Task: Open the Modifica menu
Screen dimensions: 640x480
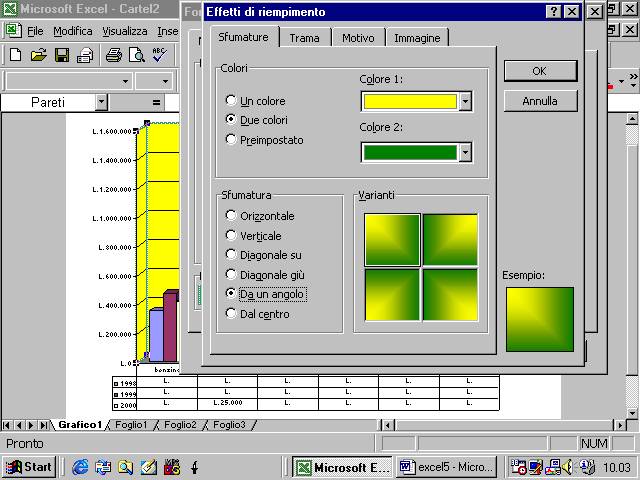Action: point(73,31)
